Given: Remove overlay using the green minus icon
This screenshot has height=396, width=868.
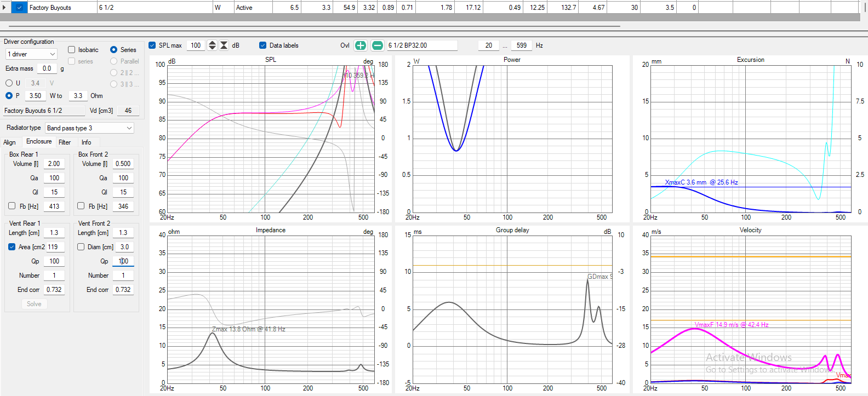Looking at the screenshot, I should coord(378,45).
